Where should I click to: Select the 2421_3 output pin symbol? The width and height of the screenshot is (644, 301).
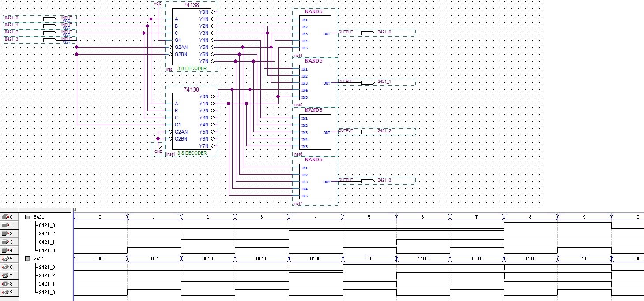(x=367, y=181)
